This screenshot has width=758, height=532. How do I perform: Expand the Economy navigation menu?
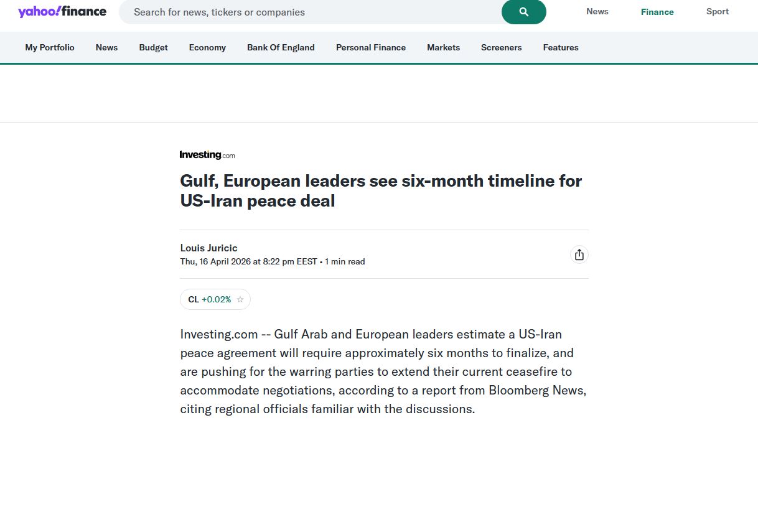207,47
